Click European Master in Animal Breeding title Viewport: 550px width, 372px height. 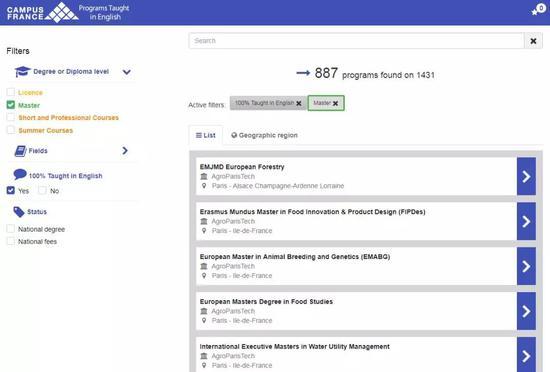pyautogui.click(x=295, y=257)
